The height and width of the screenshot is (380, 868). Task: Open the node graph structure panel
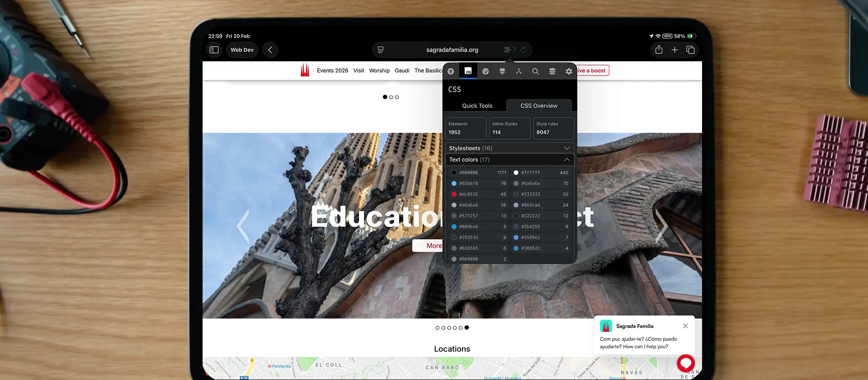519,71
